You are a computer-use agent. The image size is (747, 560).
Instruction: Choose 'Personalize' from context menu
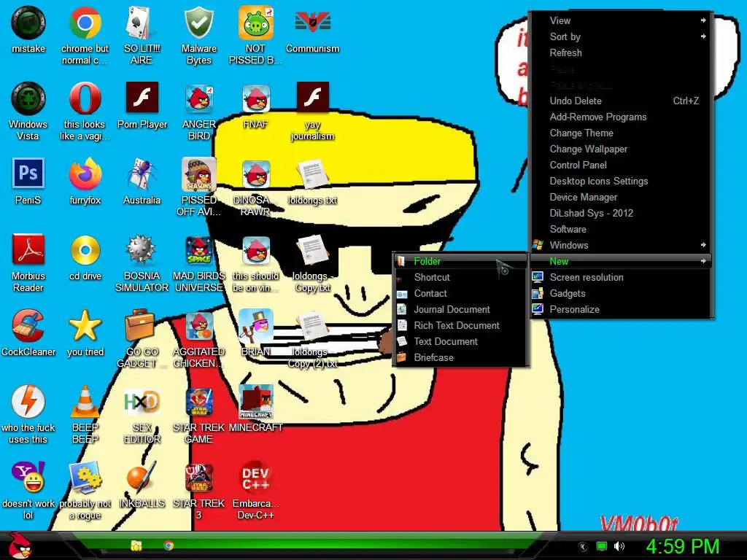tap(622, 309)
